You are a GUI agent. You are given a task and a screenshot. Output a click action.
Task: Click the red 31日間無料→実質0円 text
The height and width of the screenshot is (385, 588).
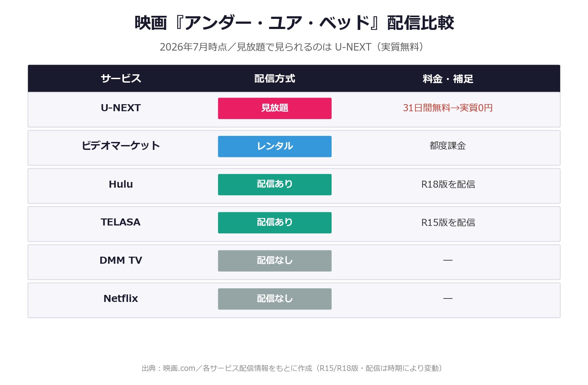pos(448,108)
